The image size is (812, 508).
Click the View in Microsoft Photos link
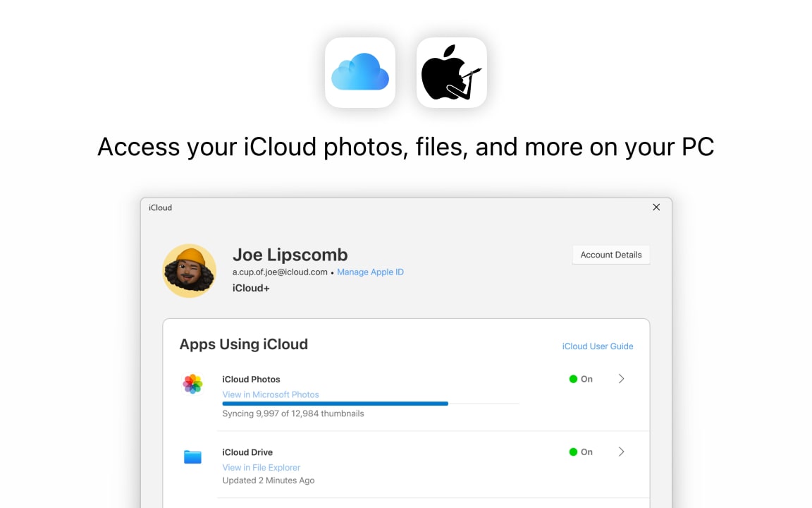click(x=271, y=394)
